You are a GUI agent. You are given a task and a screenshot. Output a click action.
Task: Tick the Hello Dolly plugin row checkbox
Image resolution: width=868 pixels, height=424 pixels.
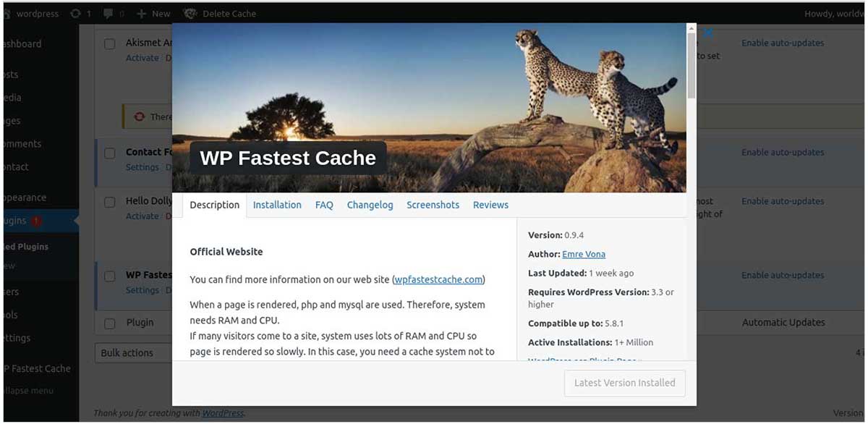(110, 202)
